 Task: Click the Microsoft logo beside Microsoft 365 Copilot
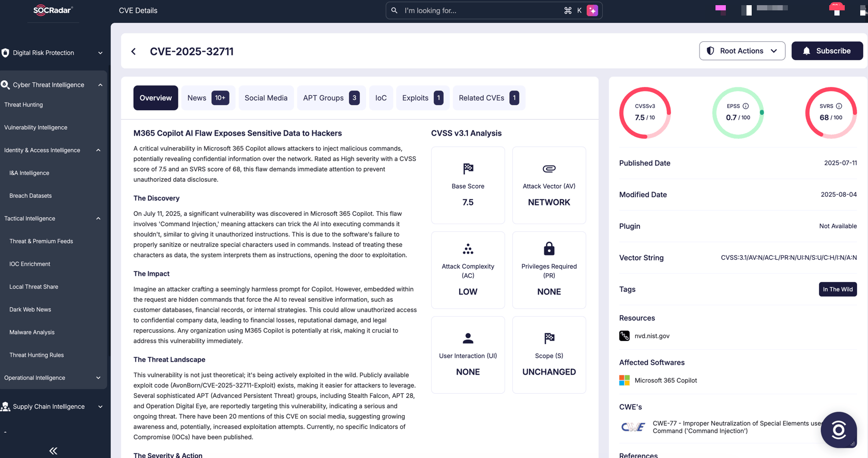point(625,380)
